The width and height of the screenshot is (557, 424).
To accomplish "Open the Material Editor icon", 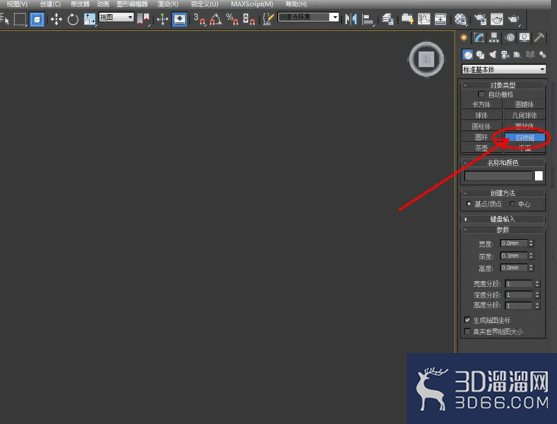I will pos(460,19).
